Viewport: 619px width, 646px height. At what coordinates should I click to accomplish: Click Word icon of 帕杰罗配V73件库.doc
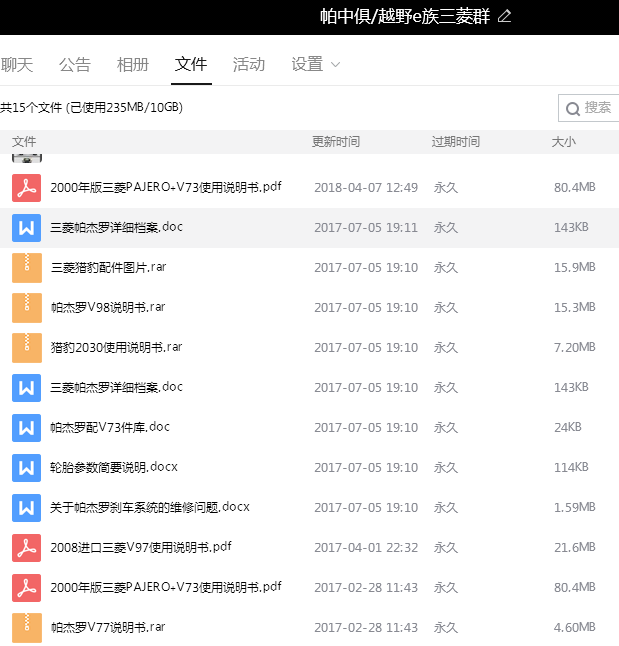(26, 428)
